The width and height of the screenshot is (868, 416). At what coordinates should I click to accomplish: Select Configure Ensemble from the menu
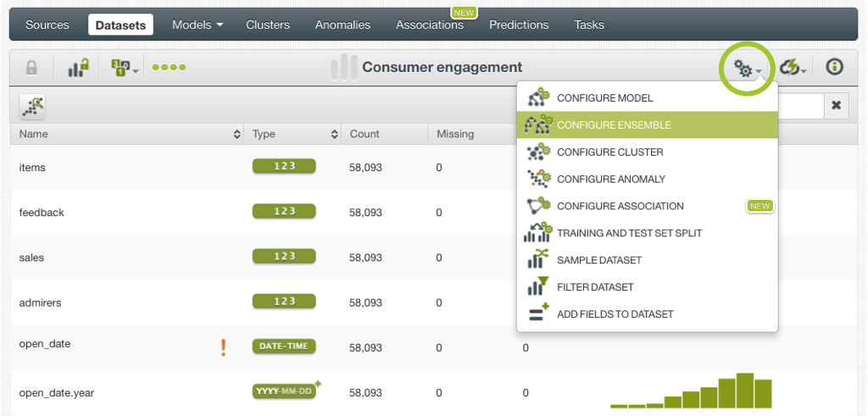(613, 125)
